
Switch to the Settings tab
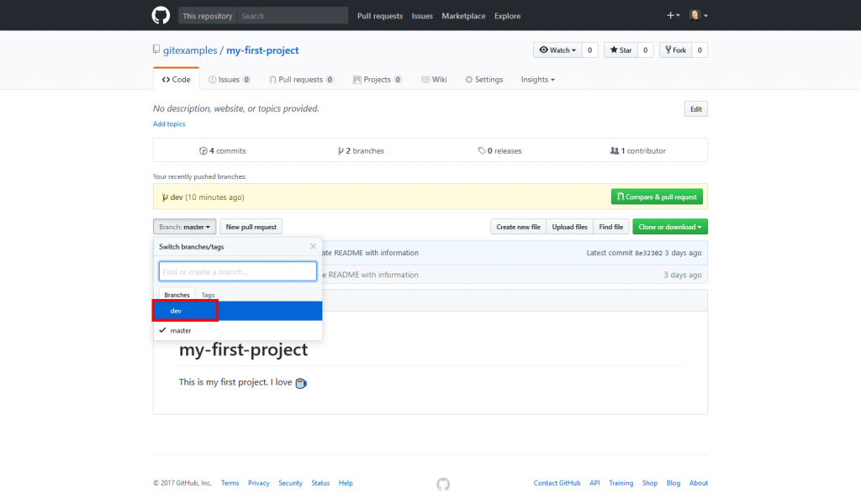[x=484, y=79]
